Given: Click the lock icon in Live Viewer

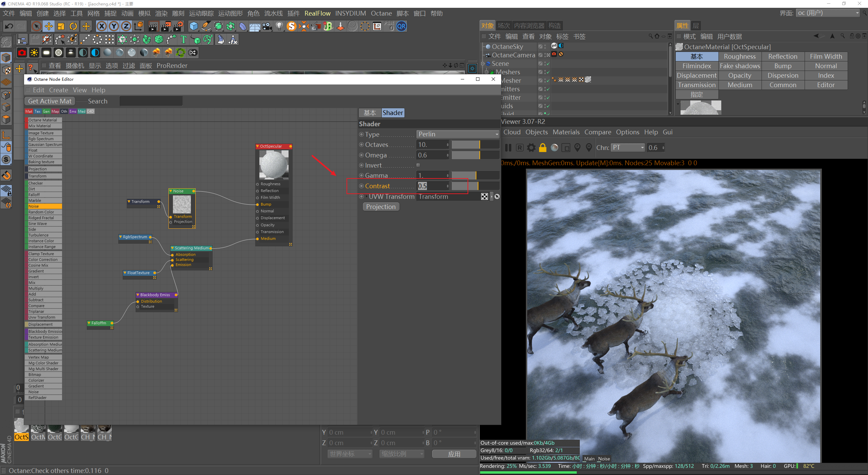Looking at the screenshot, I should click(x=542, y=148).
